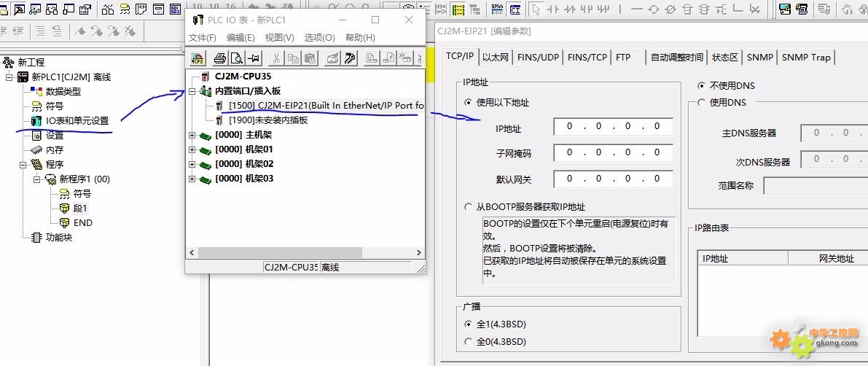Select 功能块 in project tree

pos(59,238)
